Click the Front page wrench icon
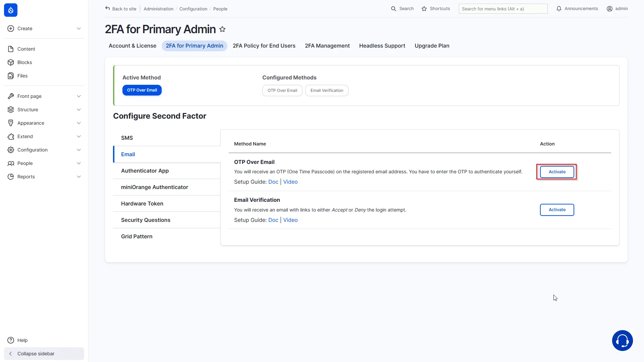Screen dimensions: 644x362 (11, 96)
